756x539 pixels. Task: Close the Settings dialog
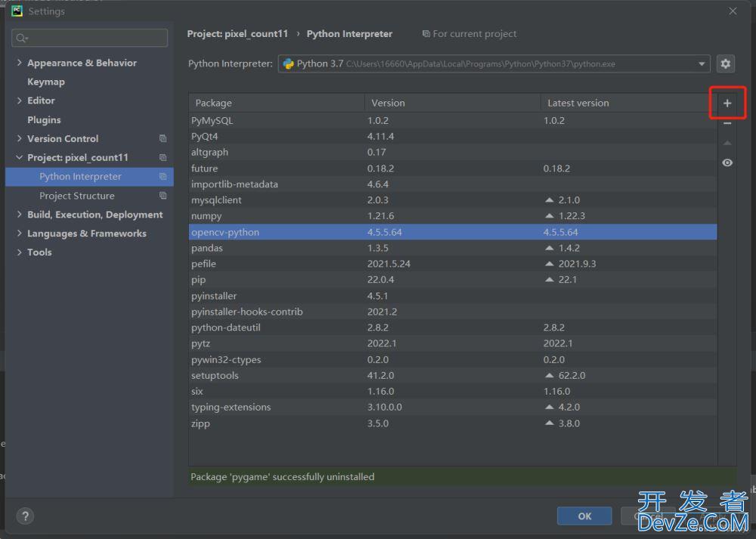[733, 11]
